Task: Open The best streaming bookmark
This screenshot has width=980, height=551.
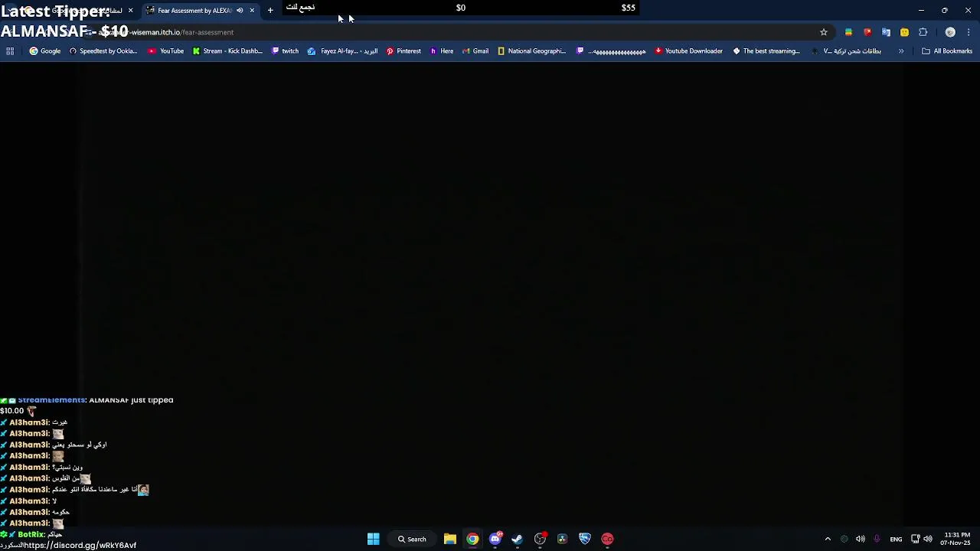Action: coord(766,51)
